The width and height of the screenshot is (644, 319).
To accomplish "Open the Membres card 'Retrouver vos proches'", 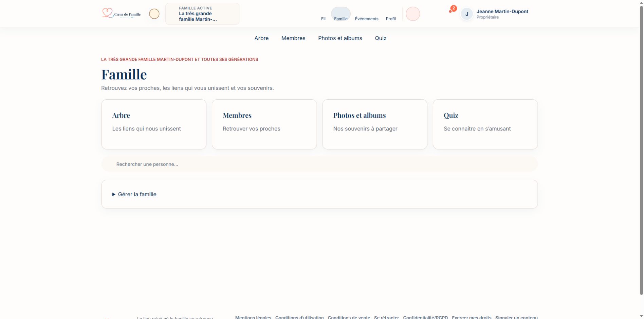I will click(264, 124).
